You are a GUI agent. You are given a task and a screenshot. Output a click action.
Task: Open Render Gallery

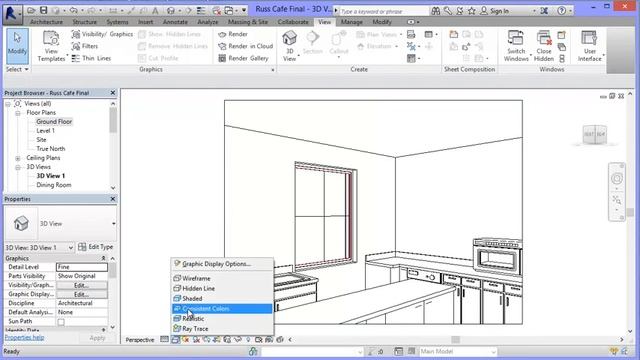tap(244, 58)
